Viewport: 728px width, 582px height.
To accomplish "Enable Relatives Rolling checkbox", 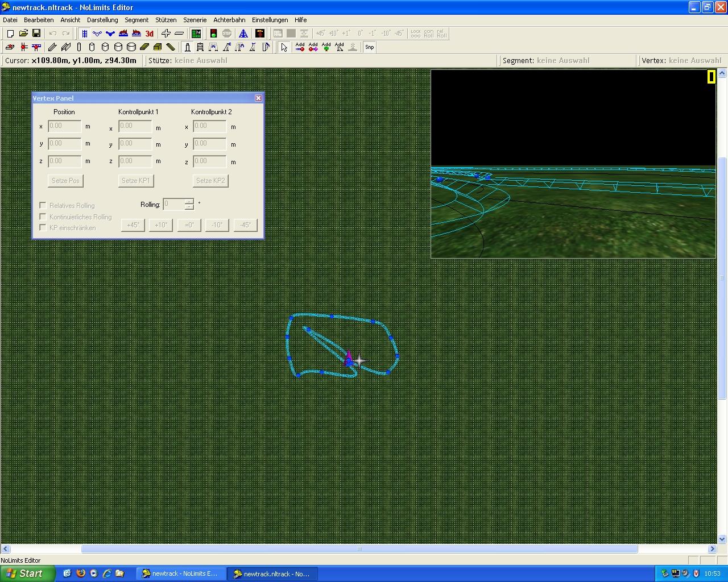I will coord(43,205).
